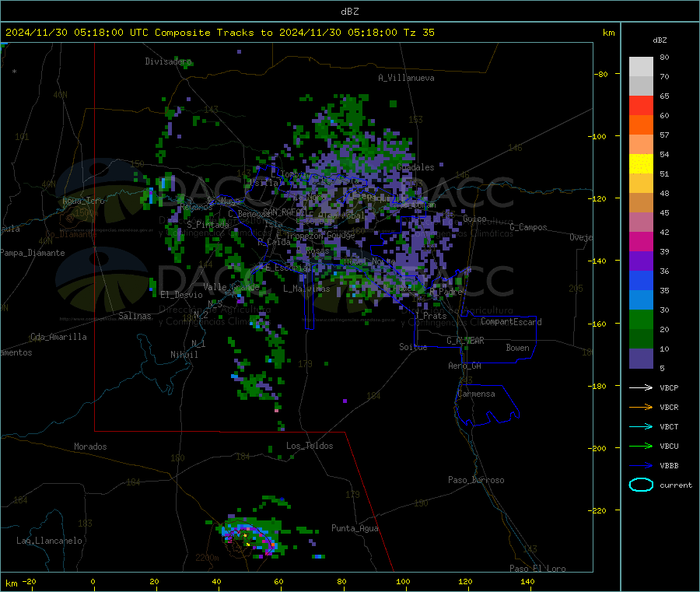Click the 'Nihuil' map label

(x=184, y=355)
